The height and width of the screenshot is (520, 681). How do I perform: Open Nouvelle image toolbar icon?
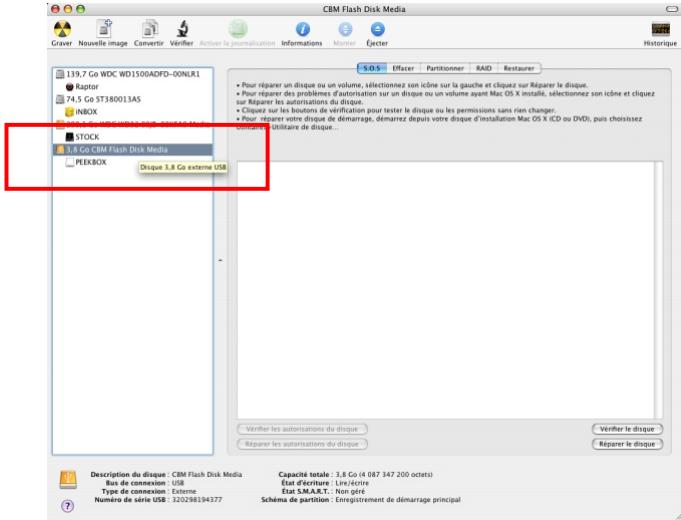coord(104,29)
